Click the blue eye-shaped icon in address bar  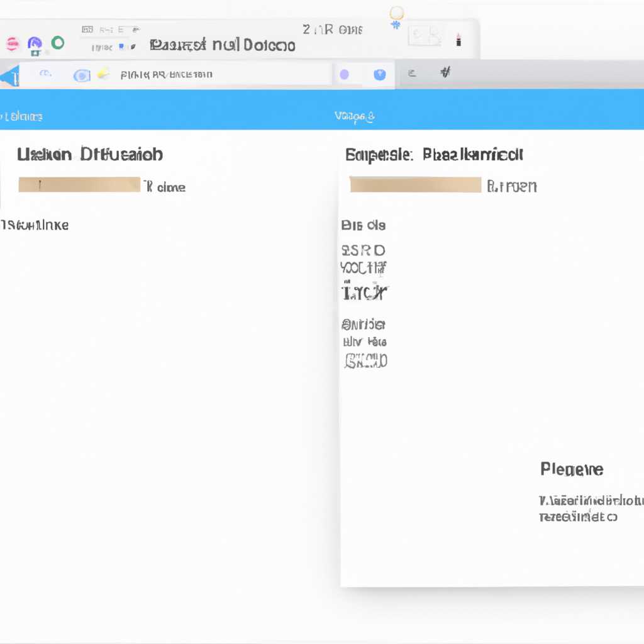point(82,75)
